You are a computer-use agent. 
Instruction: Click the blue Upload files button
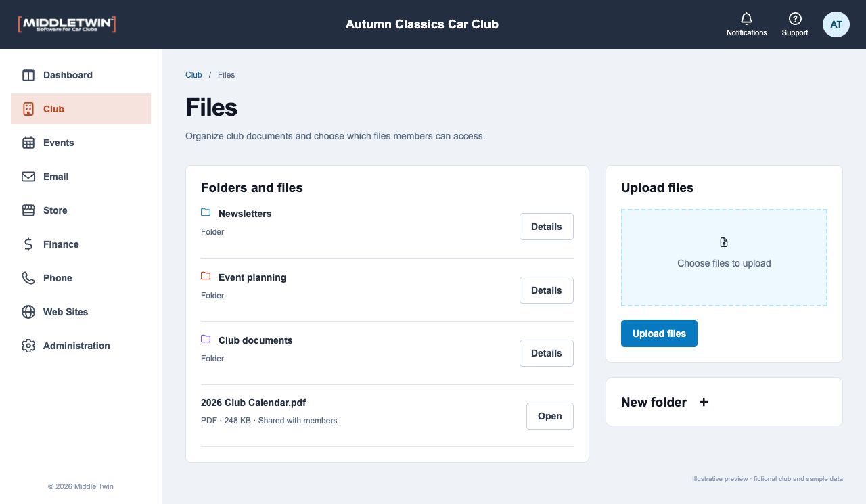659,334
